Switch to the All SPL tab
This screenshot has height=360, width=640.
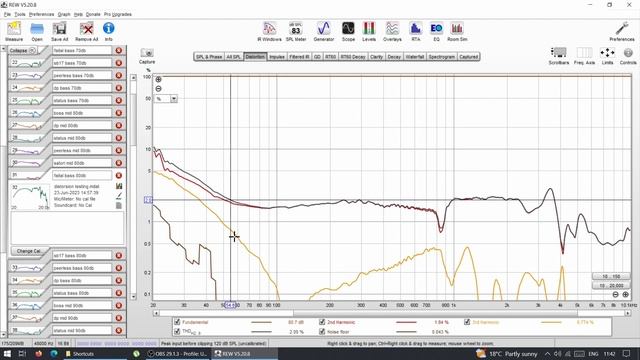(x=233, y=57)
